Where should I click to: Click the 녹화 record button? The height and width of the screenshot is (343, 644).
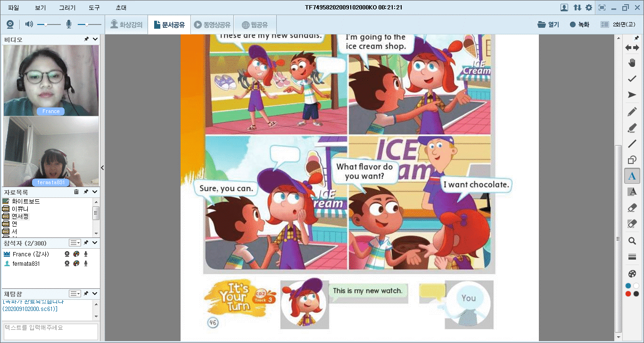tap(579, 24)
